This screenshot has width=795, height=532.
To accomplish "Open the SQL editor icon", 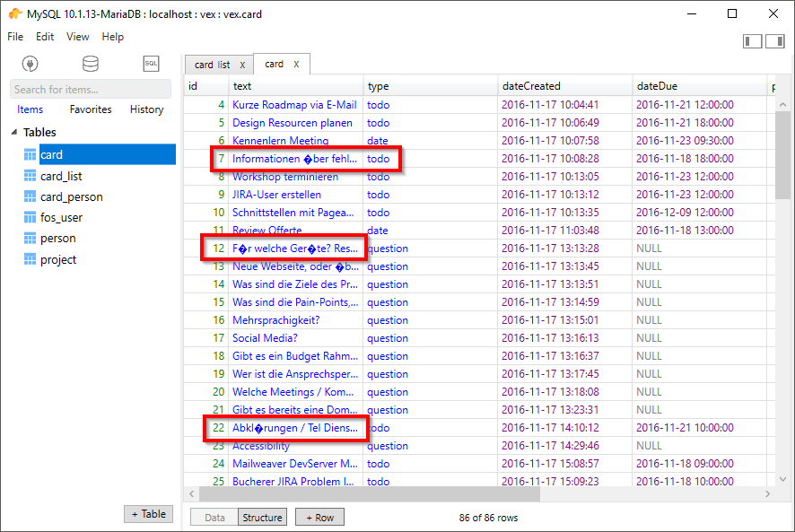I will pyautogui.click(x=150, y=63).
